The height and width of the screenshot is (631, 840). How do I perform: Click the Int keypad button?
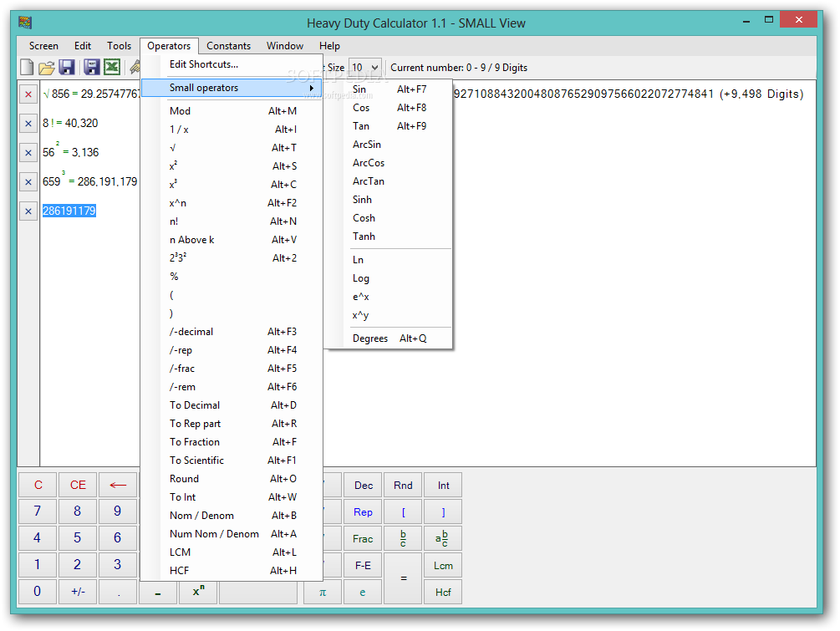click(x=442, y=486)
